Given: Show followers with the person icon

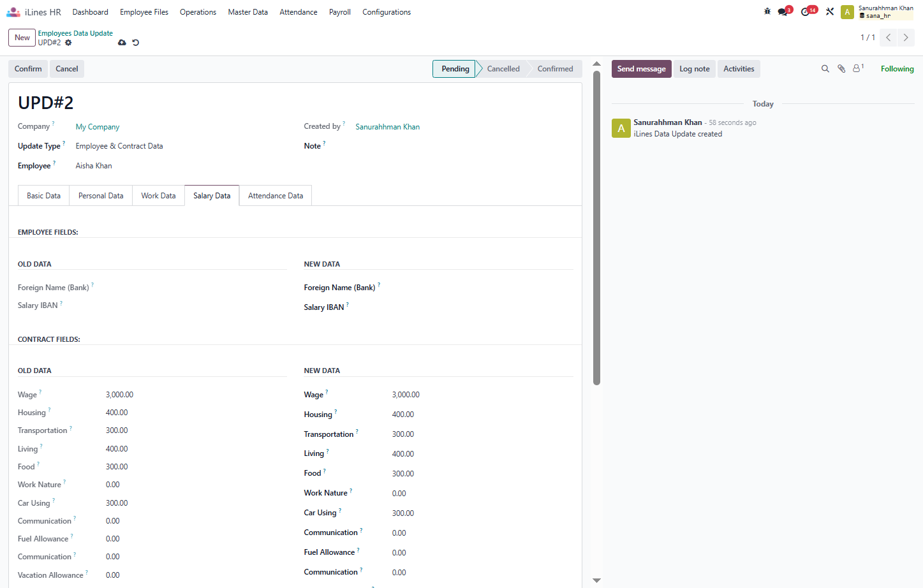Looking at the screenshot, I should click(858, 68).
